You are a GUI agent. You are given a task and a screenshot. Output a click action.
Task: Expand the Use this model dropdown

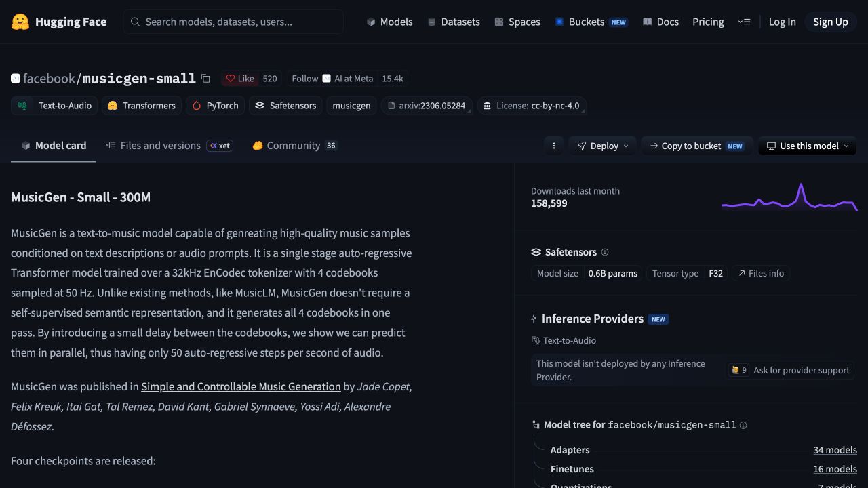(x=808, y=146)
